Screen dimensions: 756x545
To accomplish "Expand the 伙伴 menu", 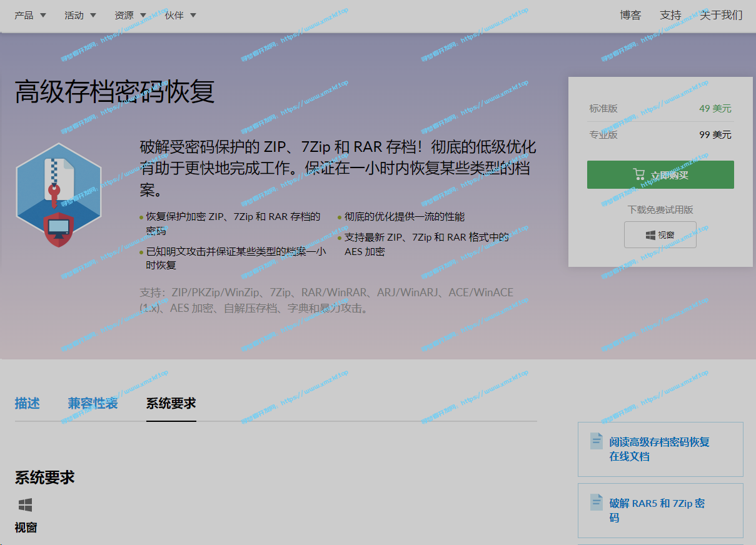I will (x=180, y=15).
